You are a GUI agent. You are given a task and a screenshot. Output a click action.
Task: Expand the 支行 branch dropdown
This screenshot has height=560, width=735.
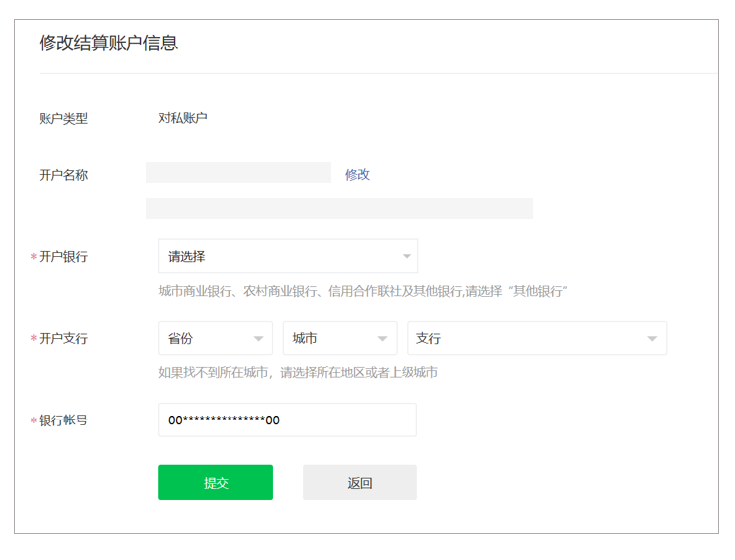[537, 338]
